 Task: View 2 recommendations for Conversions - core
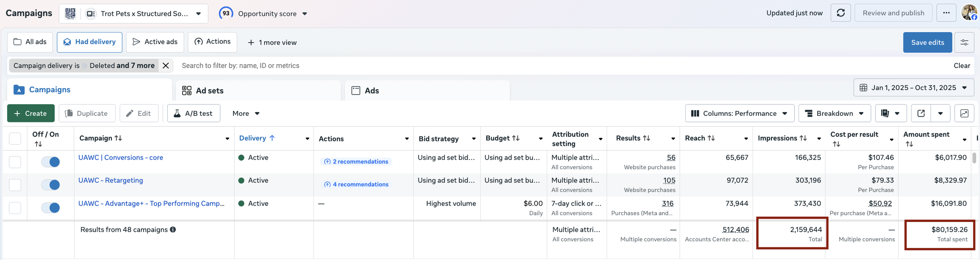[356, 161]
